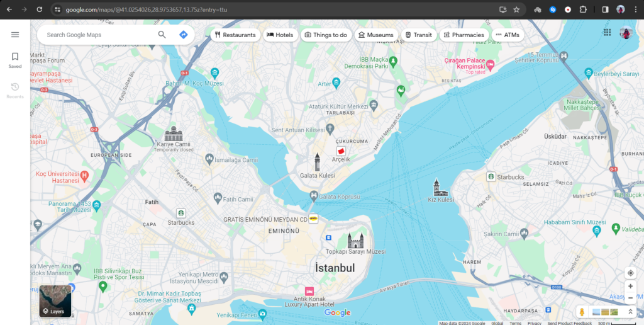Switch map type via Layers thumbnail
The width and height of the screenshot is (644, 325).
pos(55,302)
